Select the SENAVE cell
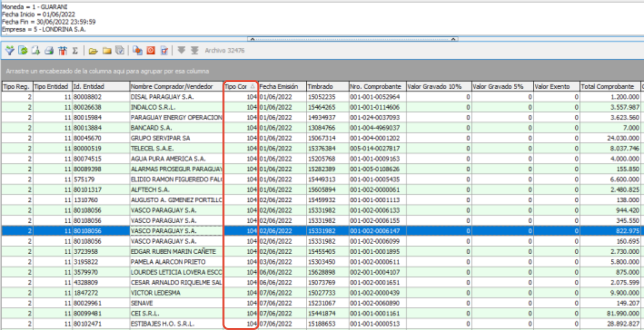The image size is (644, 330). point(176,303)
